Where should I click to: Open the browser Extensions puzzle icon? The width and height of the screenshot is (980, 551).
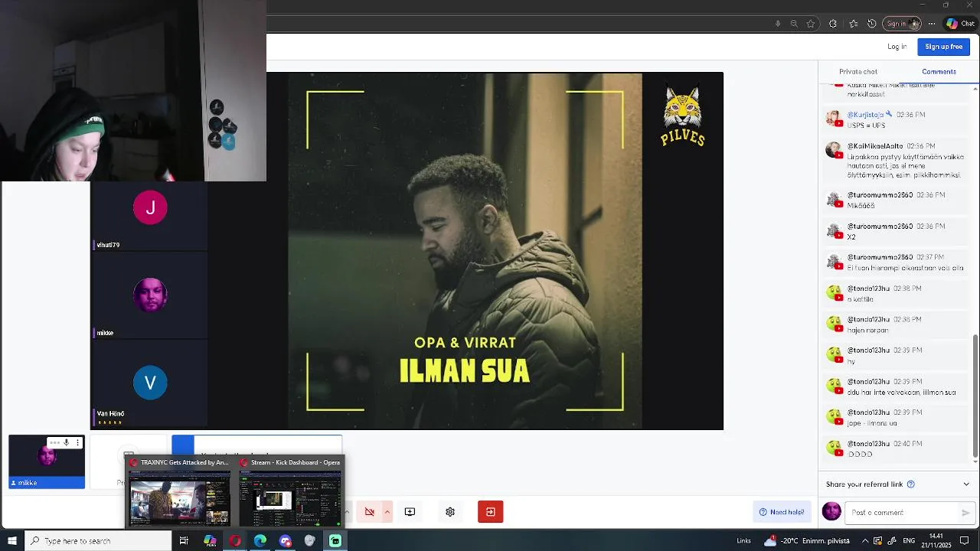pos(833,24)
